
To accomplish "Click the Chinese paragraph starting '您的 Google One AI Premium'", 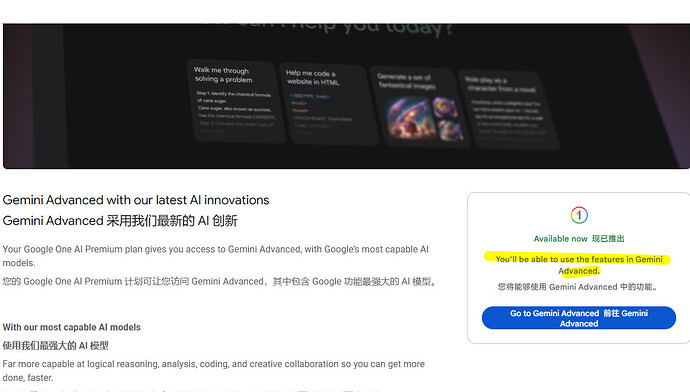I will tap(219, 281).
